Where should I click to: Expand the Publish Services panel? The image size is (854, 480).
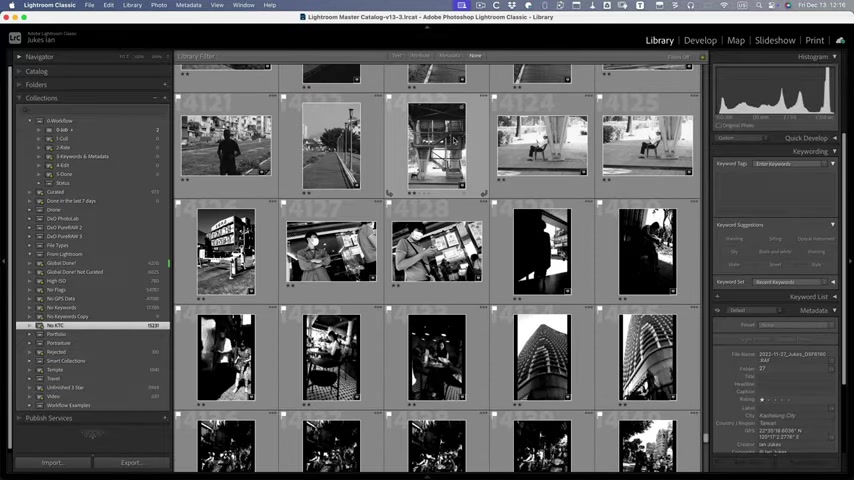pos(19,418)
